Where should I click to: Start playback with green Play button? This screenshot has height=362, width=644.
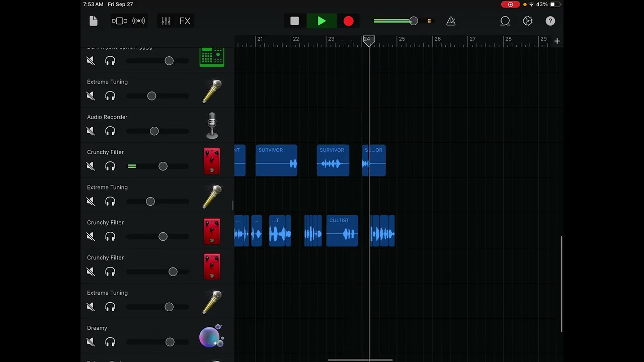(x=322, y=21)
